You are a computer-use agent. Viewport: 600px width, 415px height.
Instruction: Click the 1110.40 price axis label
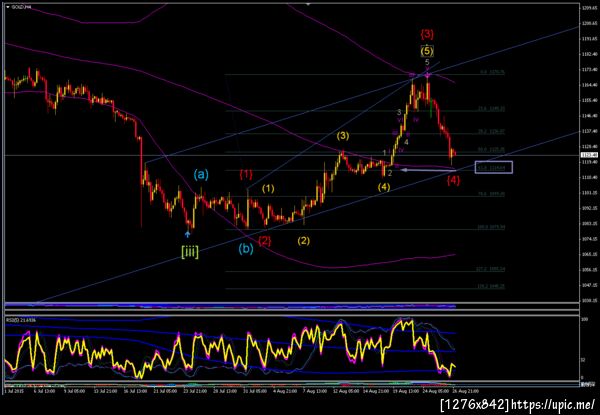coord(589,177)
